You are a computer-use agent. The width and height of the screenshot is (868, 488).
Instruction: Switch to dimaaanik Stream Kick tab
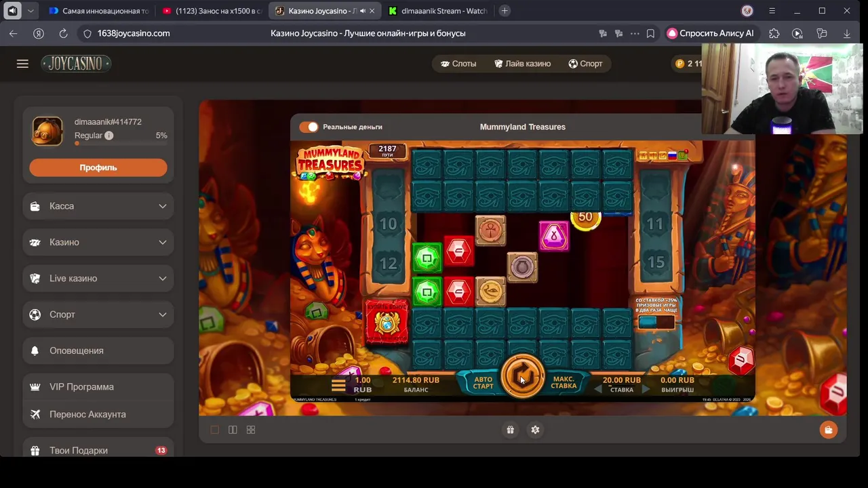pos(437,11)
